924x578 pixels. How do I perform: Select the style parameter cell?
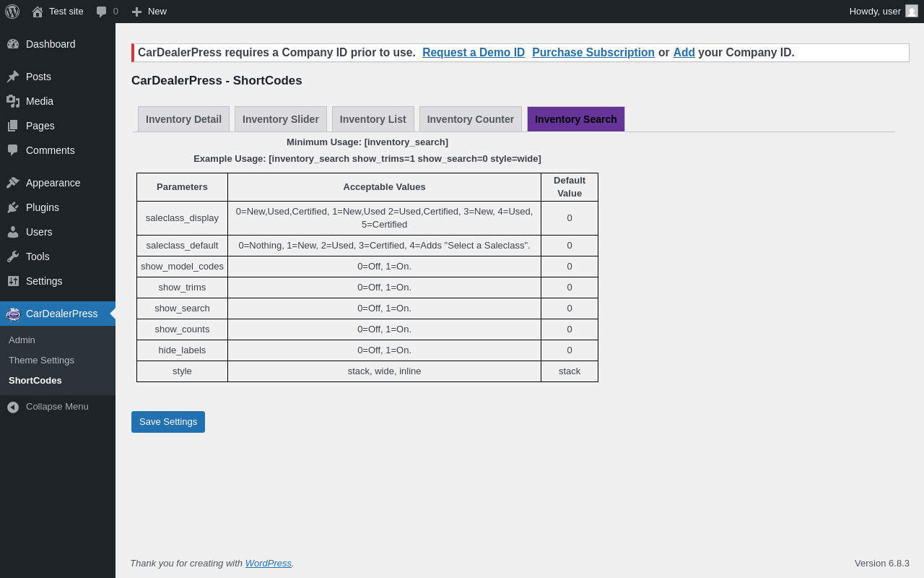tap(182, 371)
